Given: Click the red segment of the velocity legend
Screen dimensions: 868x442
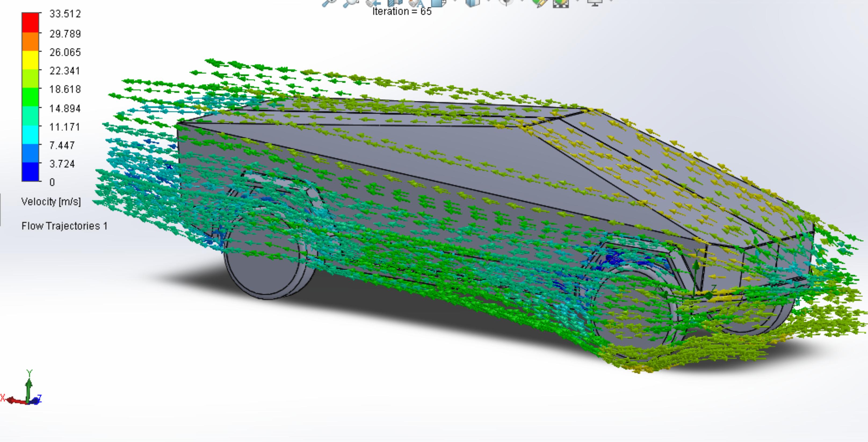Looking at the screenshot, I should tap(30, 23).
